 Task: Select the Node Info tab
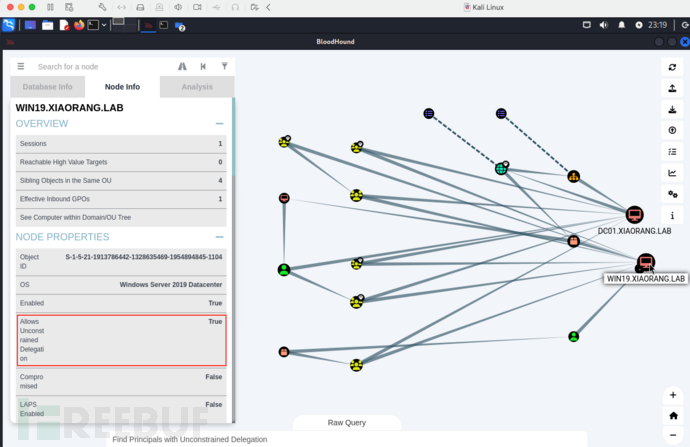(122, 87)
